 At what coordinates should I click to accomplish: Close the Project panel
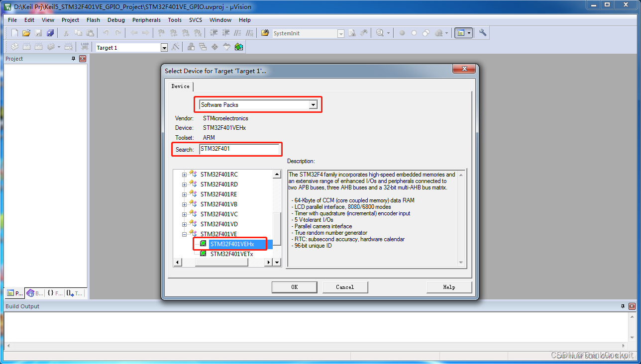83,59
